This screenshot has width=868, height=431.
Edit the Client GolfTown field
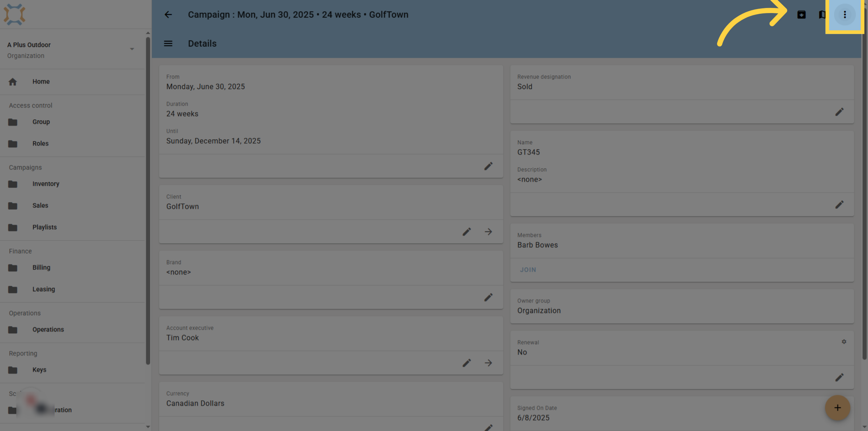(467, 232)
